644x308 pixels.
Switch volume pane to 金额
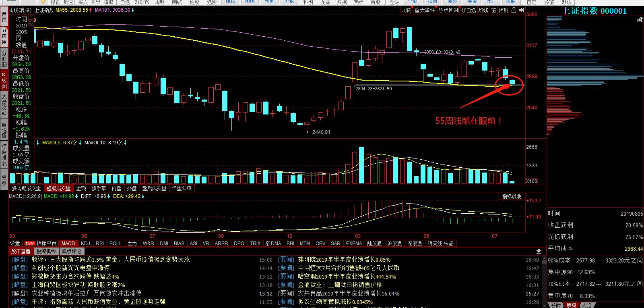[81, 188]
